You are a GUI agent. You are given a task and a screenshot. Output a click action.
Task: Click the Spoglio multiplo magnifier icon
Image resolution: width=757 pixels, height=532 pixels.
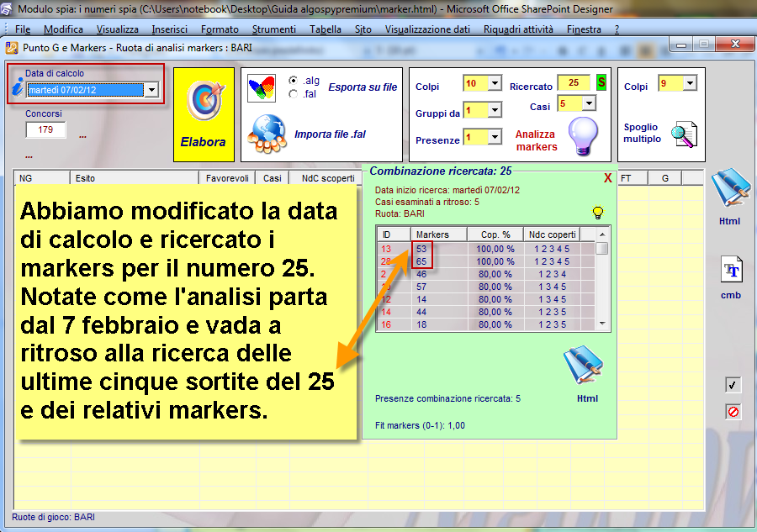[x=684, y=134]
